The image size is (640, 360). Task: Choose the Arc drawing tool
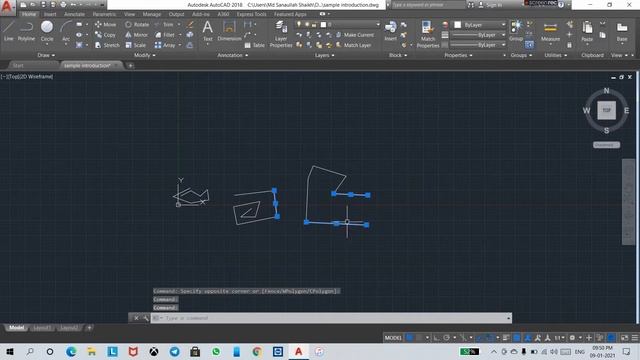(x=66, y=31)
